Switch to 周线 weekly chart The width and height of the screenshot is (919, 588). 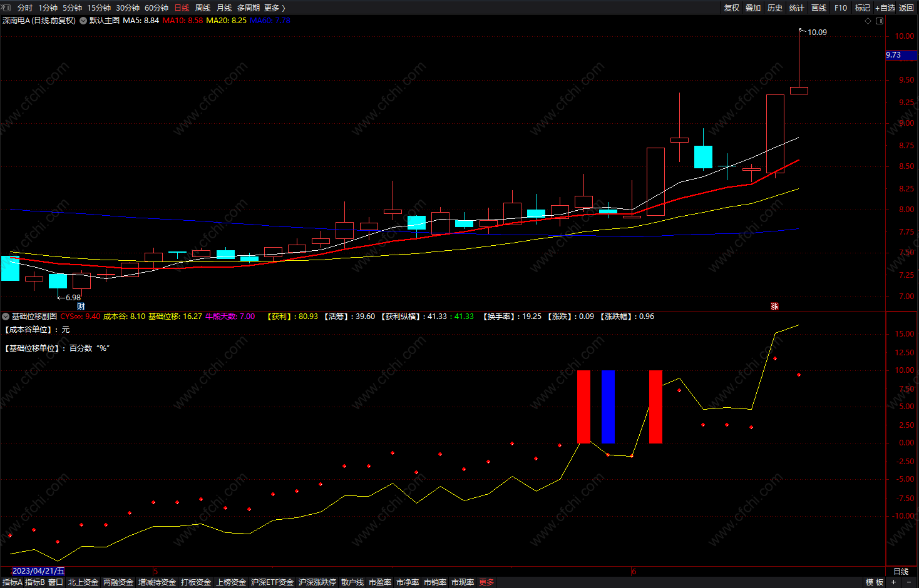point(203,8)
